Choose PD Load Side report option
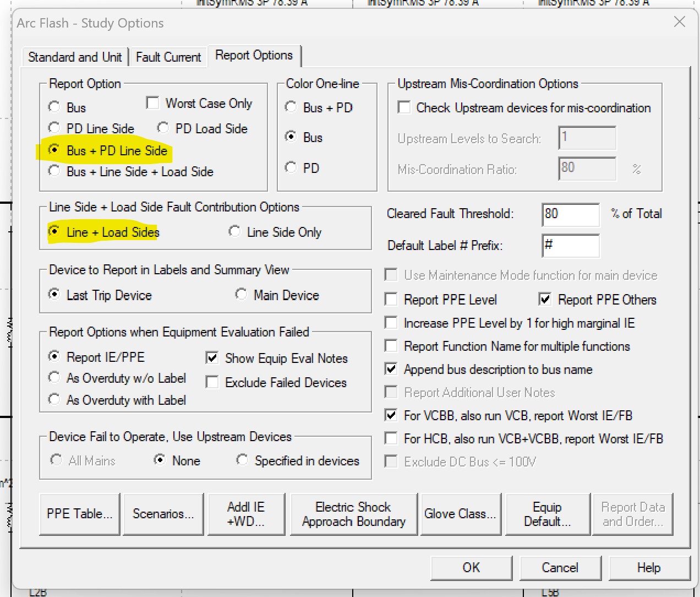 [x=163, y=128]
